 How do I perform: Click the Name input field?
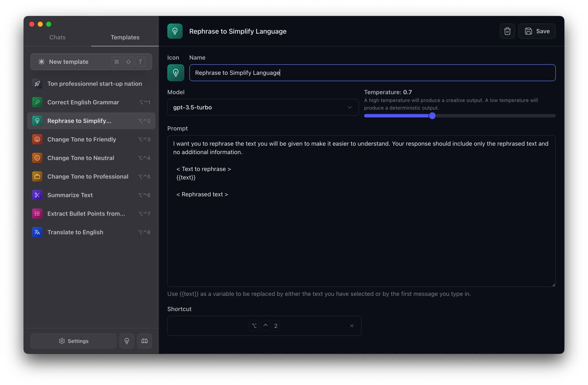(x=372, y=72)
